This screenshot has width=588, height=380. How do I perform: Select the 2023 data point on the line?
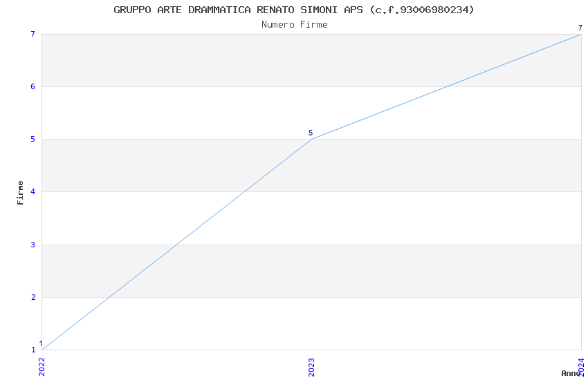311,140
